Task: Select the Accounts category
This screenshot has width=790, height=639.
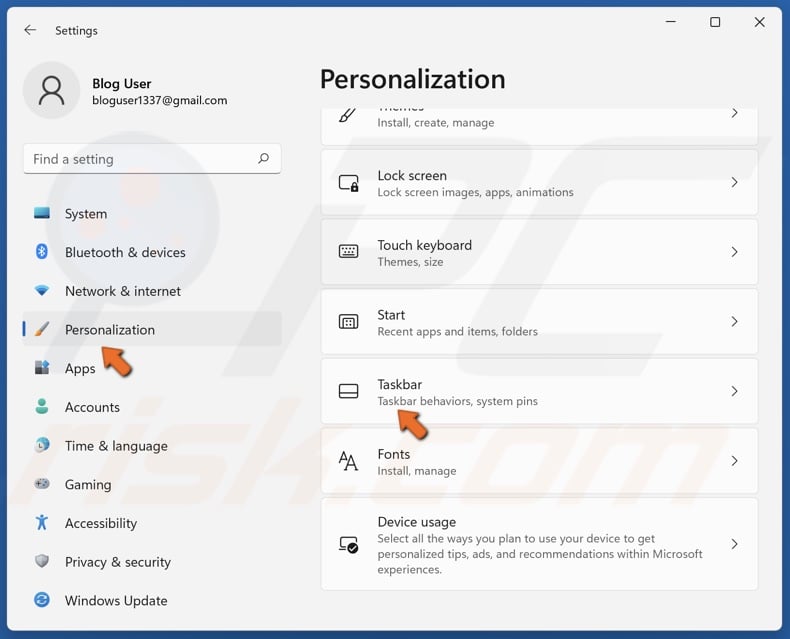Action: coord(152,407)
